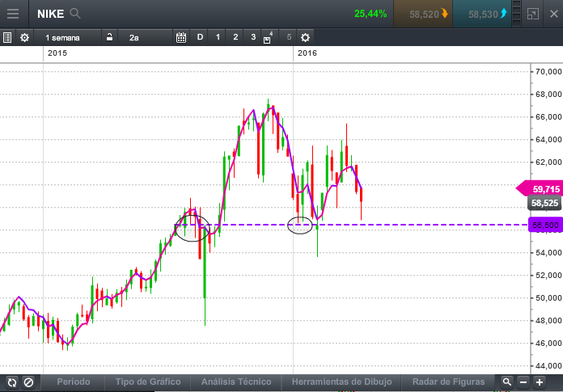Screen dimensions: 563x392
Task: Open the Herramientas de Dibujo tab
Action: pos(341,381)
